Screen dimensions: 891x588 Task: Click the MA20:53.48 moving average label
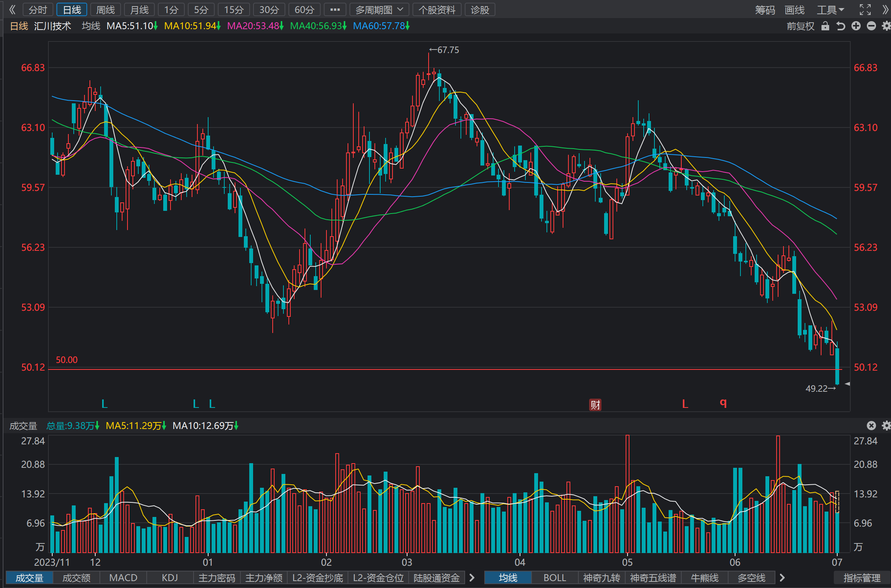click(x=255, y=26)
